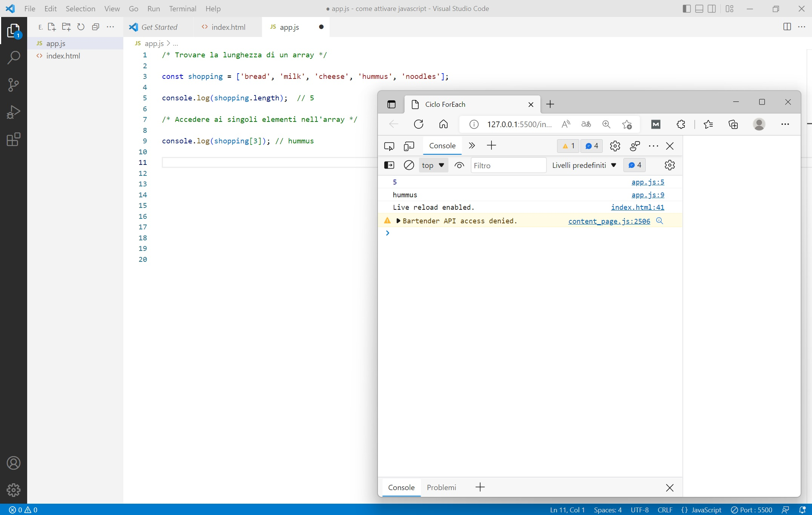
Task: Switch to the index.html editor tab
Action: 227,27
